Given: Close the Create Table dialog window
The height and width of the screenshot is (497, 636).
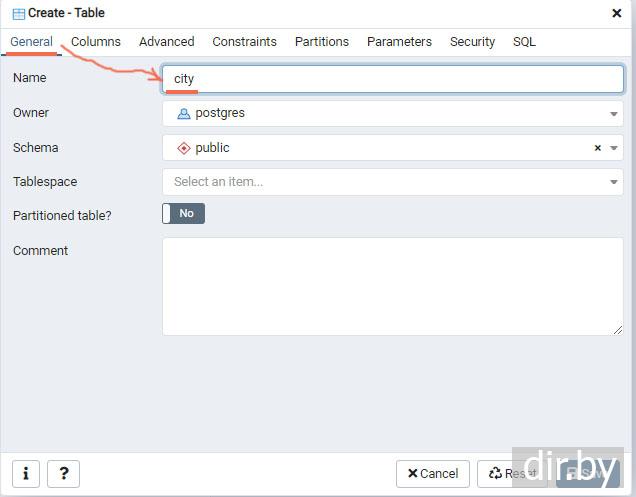Looking at the screenshot, I should [617, 13].
